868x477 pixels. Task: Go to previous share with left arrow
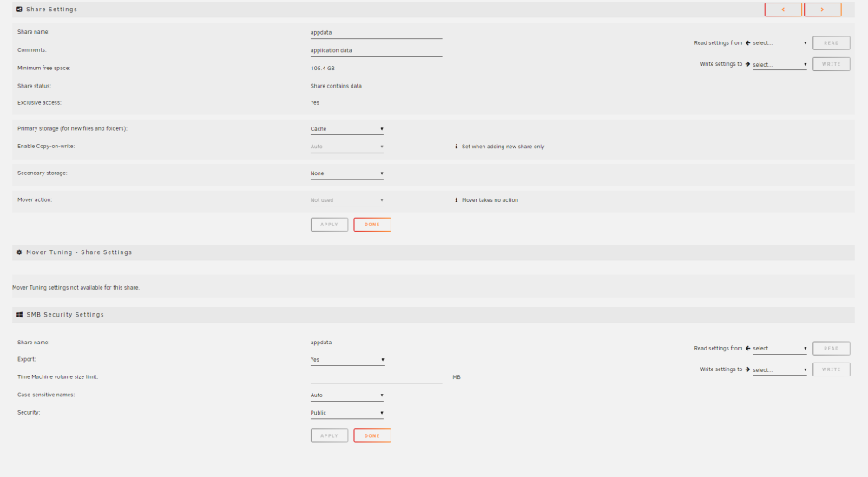pos(783,10)
